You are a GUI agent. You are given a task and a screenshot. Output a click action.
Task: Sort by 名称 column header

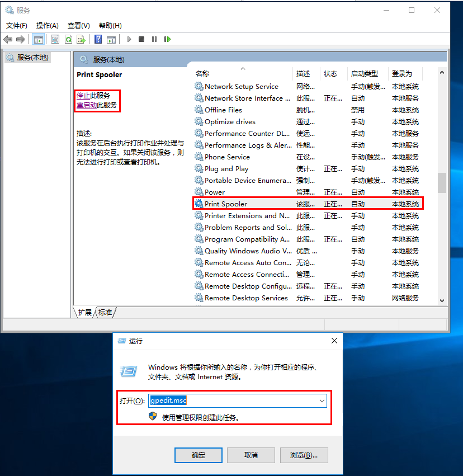[x=202, y=73]
